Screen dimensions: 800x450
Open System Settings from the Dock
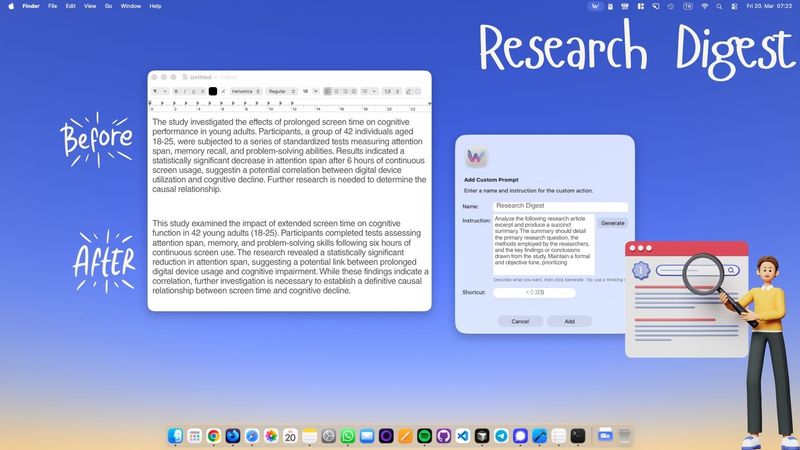[x=329, y=436]
